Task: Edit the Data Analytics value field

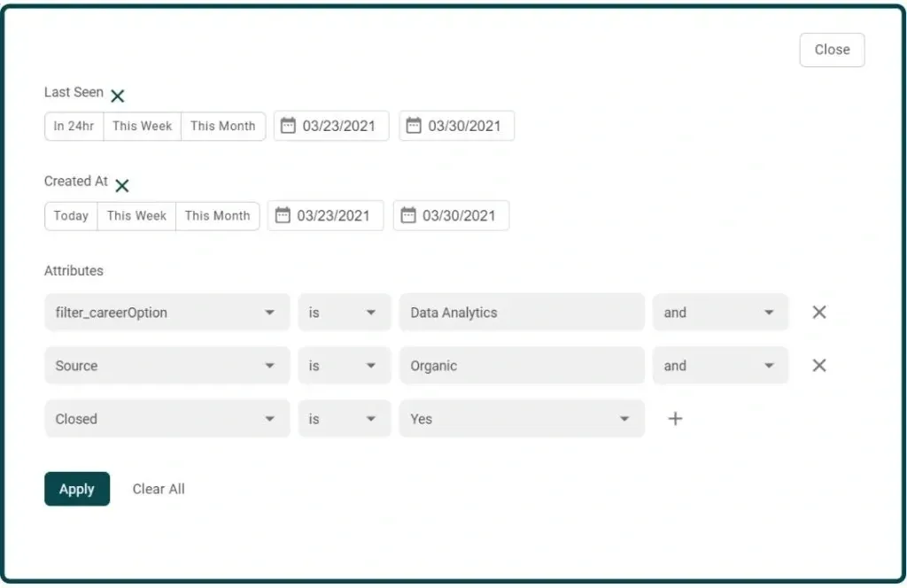Action: 522,312
